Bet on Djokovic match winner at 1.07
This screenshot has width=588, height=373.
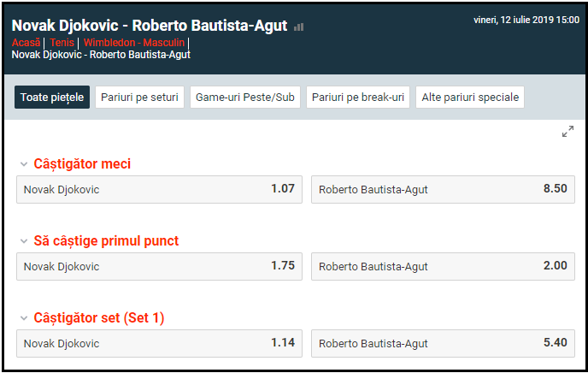click(x=159, y=189)
